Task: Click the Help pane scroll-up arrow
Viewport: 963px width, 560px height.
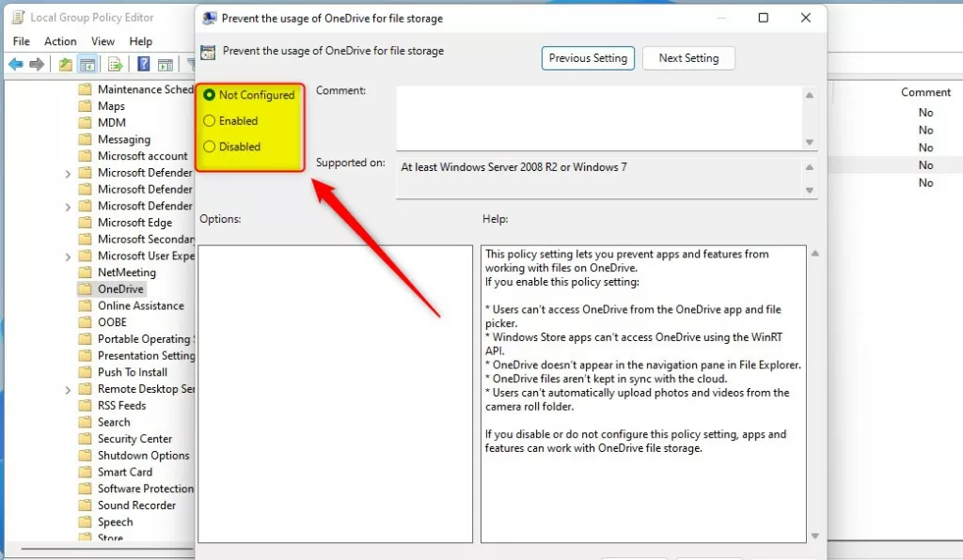Action: (815, 254)
